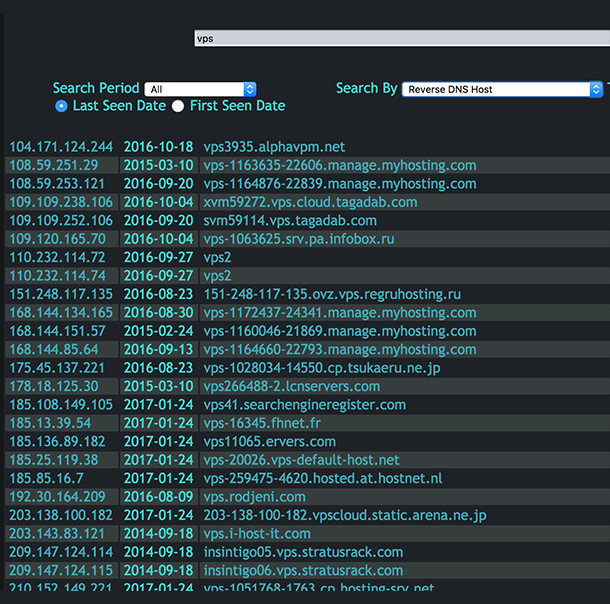Click date 2016-09-13 in 168.144.85.64 row
This screenshot has width=610, height=604.
click(x=158, y=350)
